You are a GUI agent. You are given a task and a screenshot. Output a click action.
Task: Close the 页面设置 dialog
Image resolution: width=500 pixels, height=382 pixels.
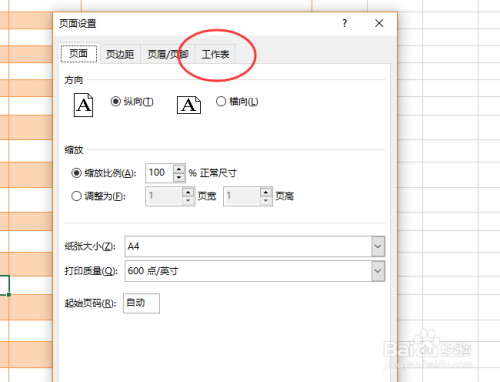coord(379,23)
